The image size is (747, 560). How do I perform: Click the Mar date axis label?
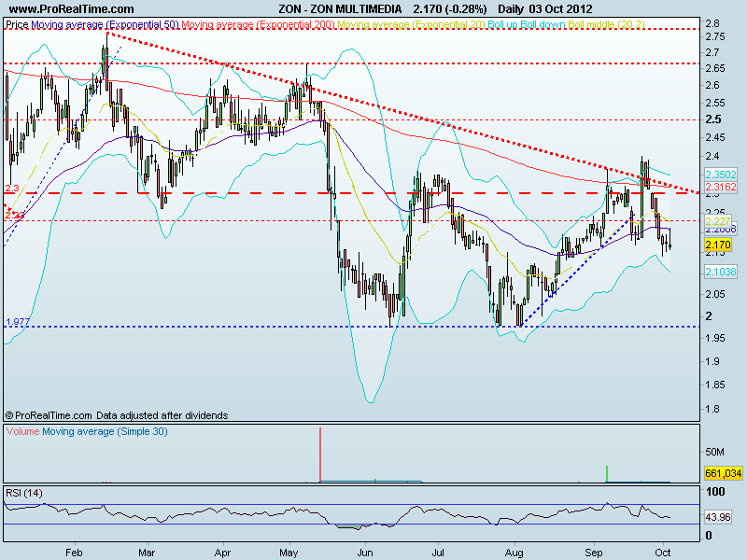point(147,553)
